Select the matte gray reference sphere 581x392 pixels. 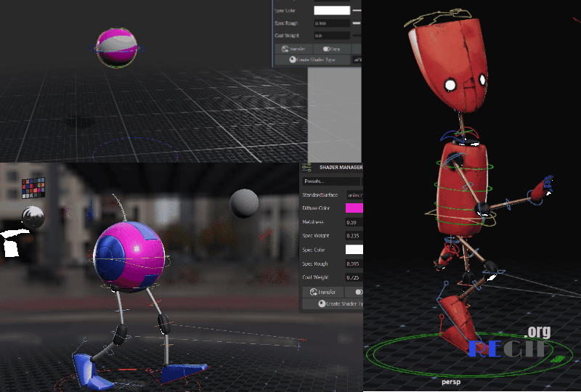point(244,203)
